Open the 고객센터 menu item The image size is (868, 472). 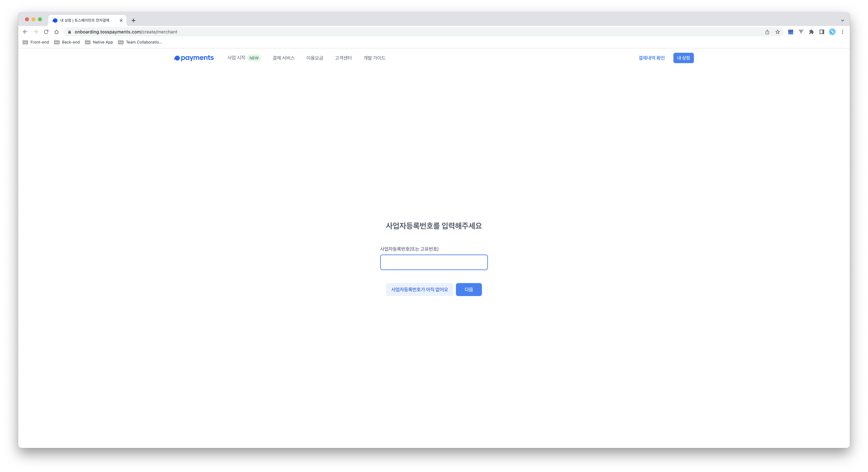[x=343, y=58]
